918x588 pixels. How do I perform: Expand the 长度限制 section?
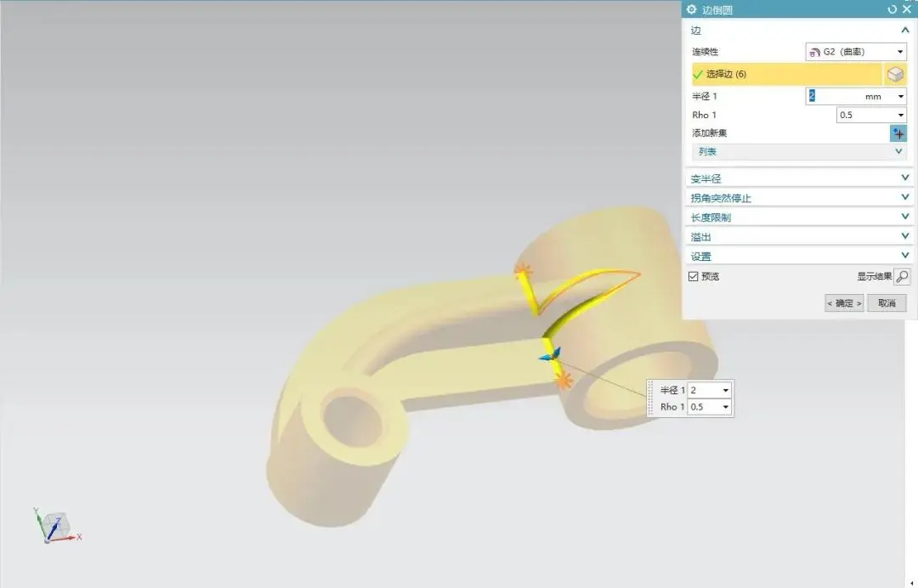point(797,218)
